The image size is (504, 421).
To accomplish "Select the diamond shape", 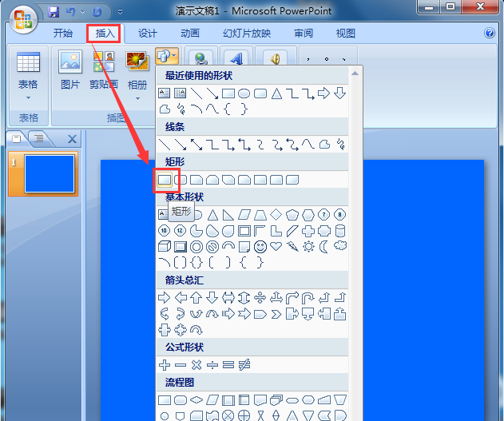I will click(276, 214).
